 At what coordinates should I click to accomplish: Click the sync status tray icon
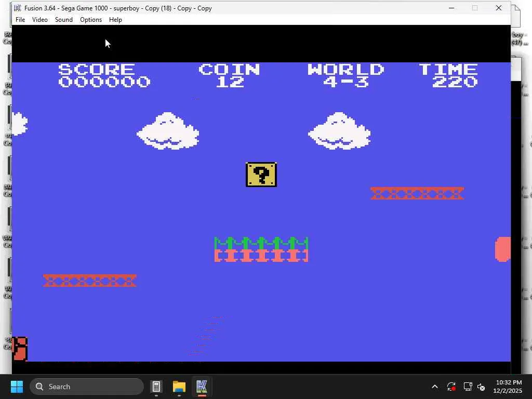tap(451, 387)
